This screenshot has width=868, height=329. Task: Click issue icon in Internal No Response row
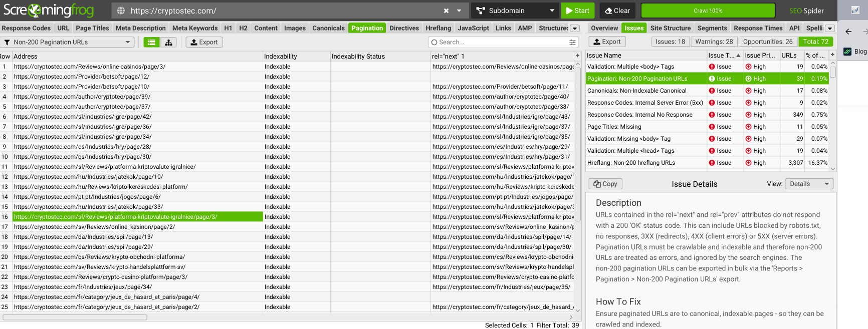click(x=712, y=115)
